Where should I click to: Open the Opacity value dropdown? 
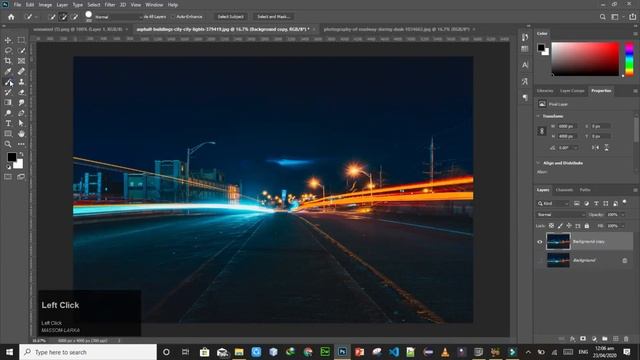pyautogui.click(x=623, y=215)
